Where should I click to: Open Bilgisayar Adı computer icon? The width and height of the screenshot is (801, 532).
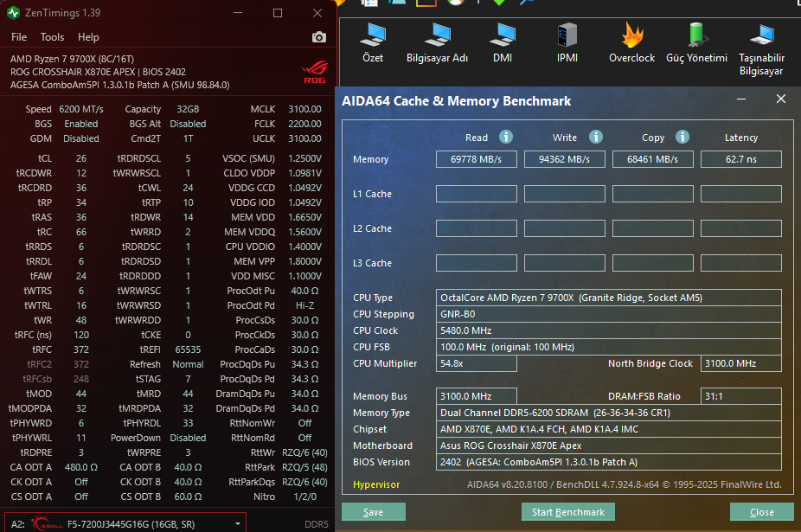tap(438, 35)
